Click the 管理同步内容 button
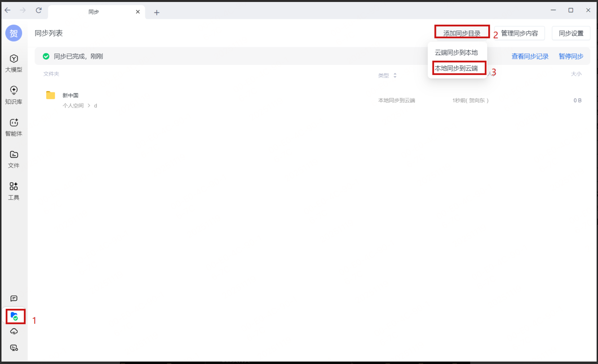The image size is (598, 364). click(x=519, y=33)
